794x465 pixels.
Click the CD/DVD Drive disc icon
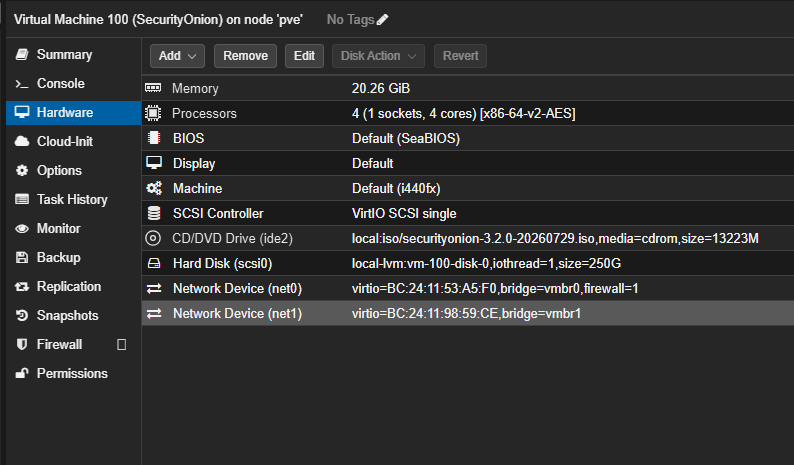point(153,238)
